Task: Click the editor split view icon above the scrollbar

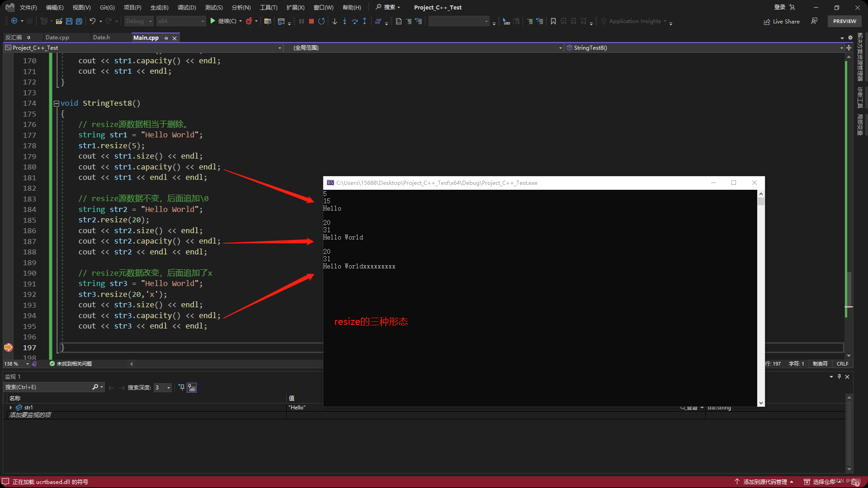Action: [849, 47]
